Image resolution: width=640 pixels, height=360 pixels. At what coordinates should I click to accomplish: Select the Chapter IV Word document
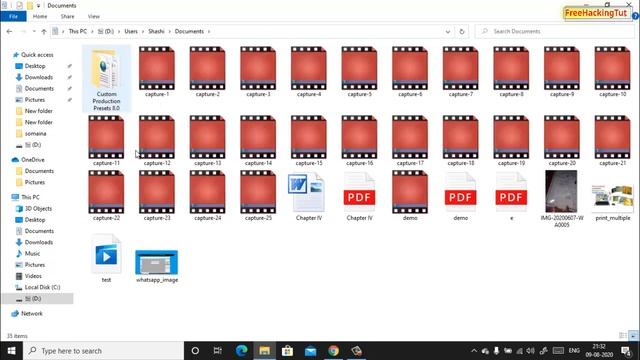pyautogui.click(x=309, y=196)
